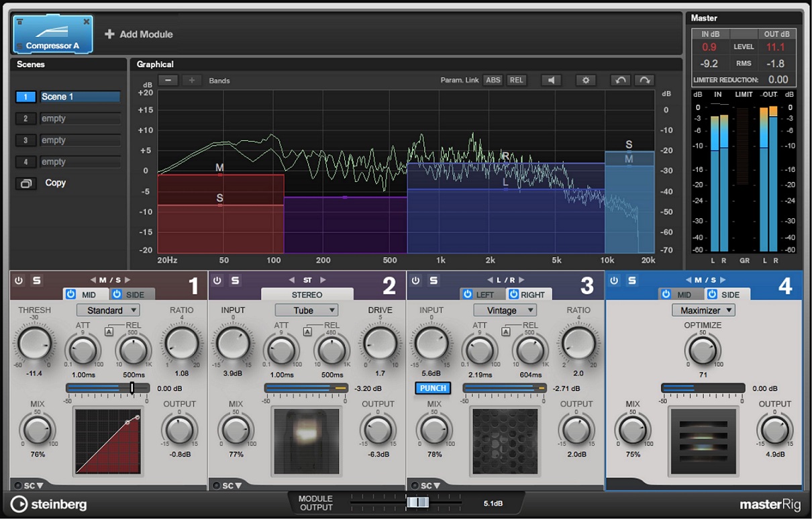Click Add Module button
This screenshot has width=812, height=519.
tap(139, 34)
